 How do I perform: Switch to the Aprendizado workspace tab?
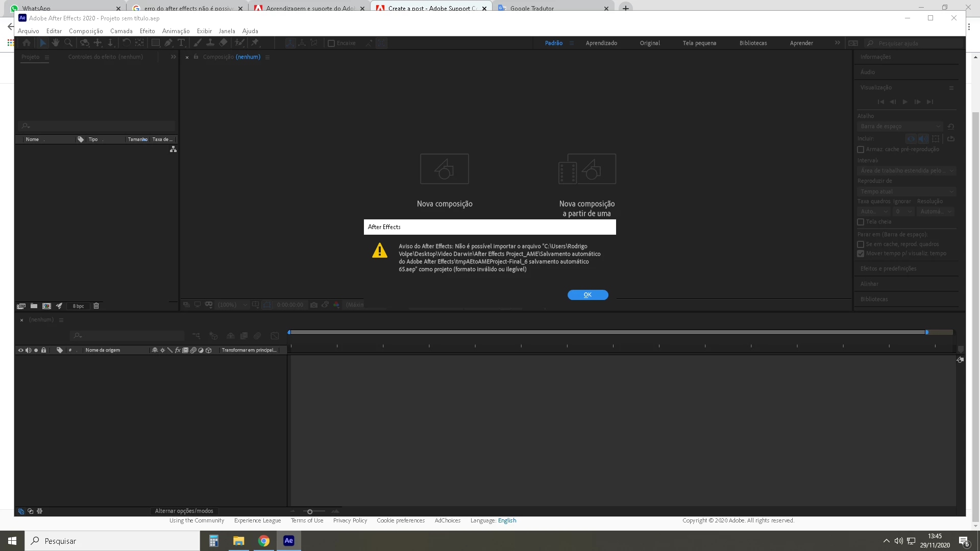point(601,43)
